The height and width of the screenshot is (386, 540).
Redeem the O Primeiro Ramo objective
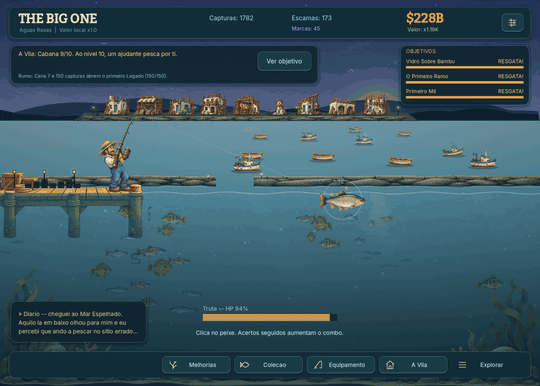point(510,76)
